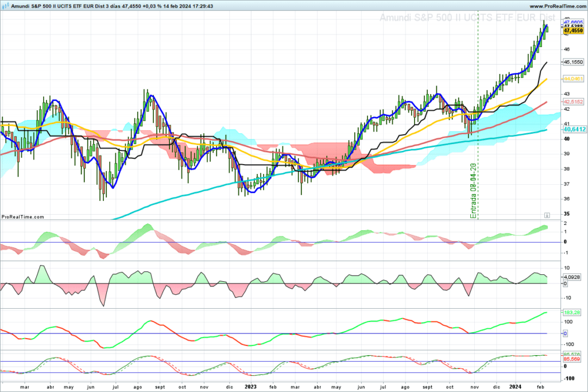This screenshot has height=392, width=588.
Task: Click the 35 price level on the price axis
Action: coord(566,214)
